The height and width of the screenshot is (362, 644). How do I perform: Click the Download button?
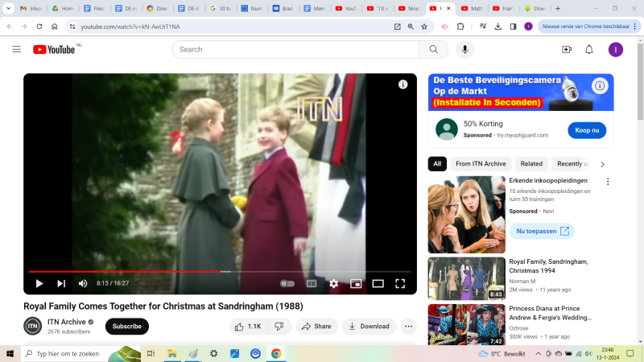pos(369,327)
